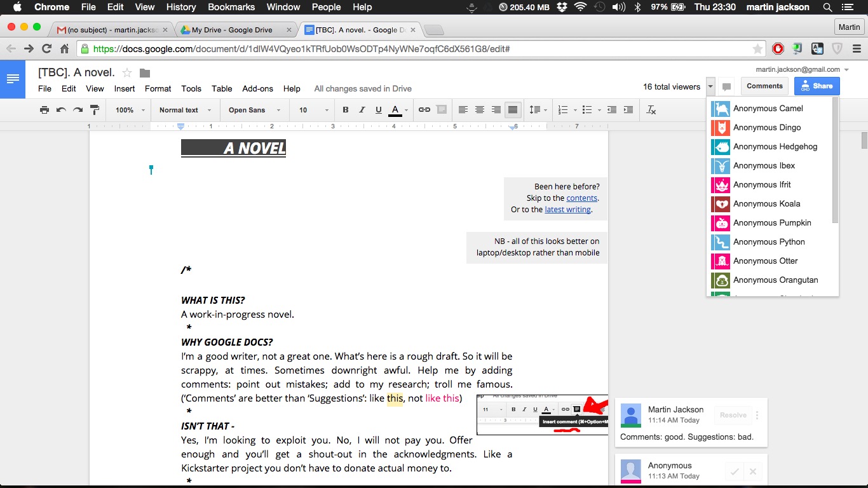Click the Anonymous Orangutan avatar icon

click(x=721, y=280)
